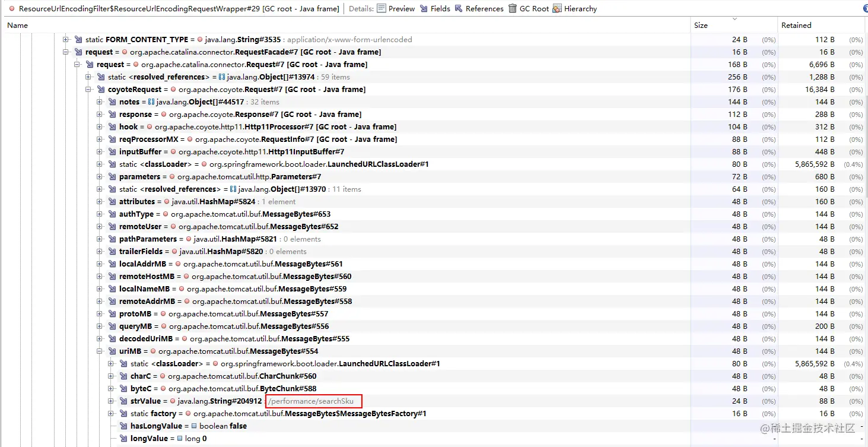
Task: Expand the response node
Action: 99,115
